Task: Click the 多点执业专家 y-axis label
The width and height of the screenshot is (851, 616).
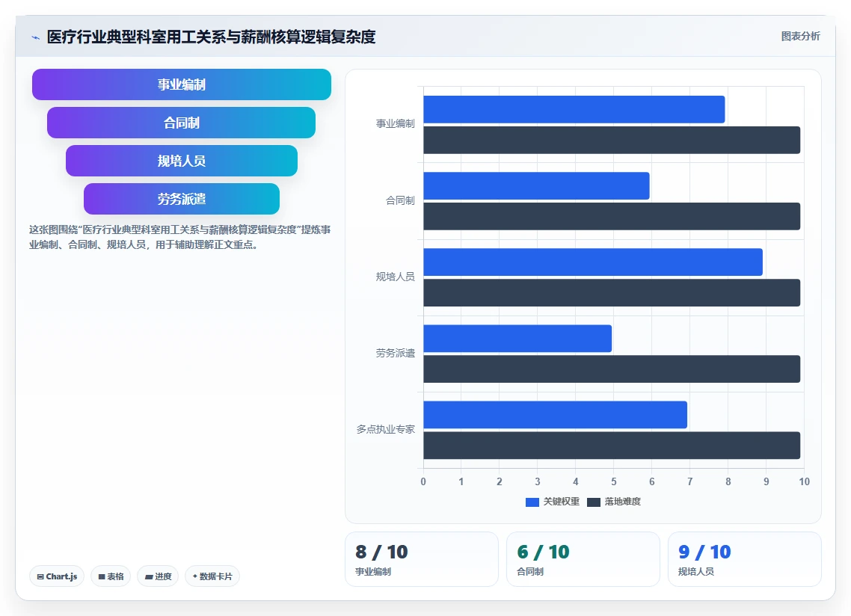Action: [x=385, y=429]
